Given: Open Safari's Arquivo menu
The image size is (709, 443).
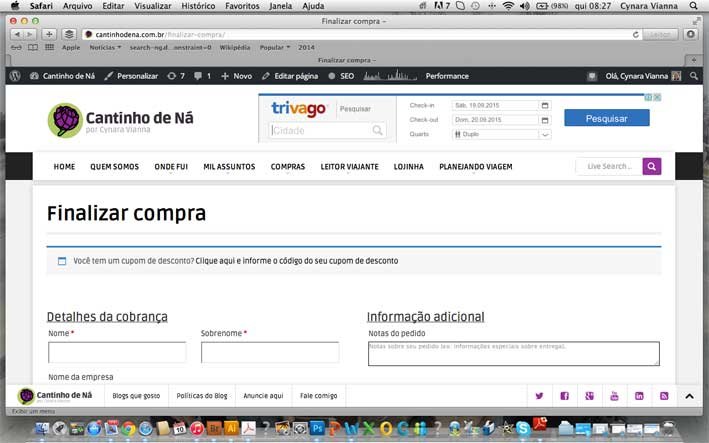Looking at the screenshot, I should pos(77,6).
